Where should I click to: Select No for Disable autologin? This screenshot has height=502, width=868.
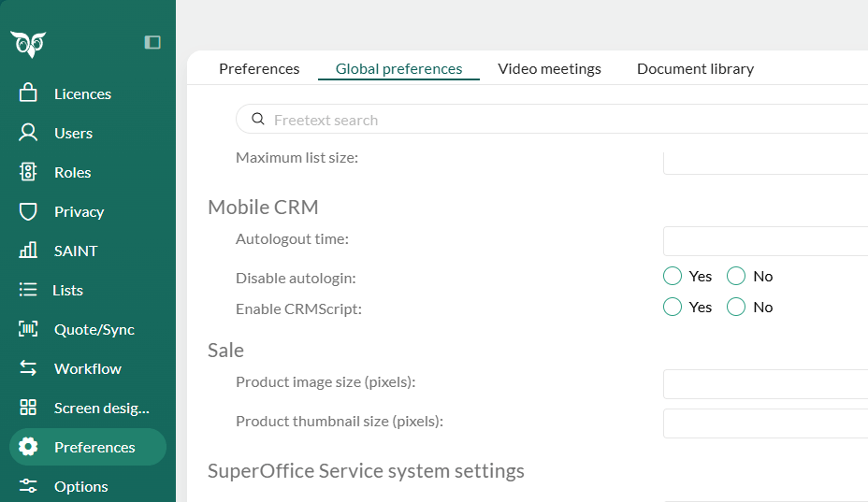(x=736, y=276)
